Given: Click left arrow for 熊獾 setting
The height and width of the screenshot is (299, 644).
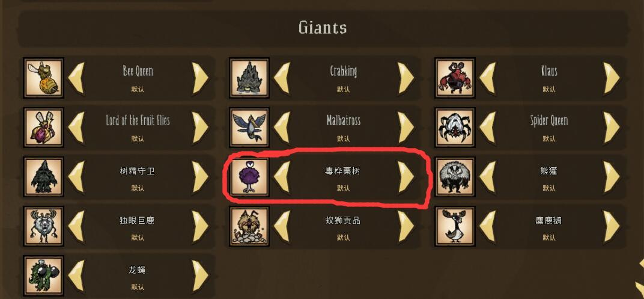Looking at the screenshot, I should point(488,177).
